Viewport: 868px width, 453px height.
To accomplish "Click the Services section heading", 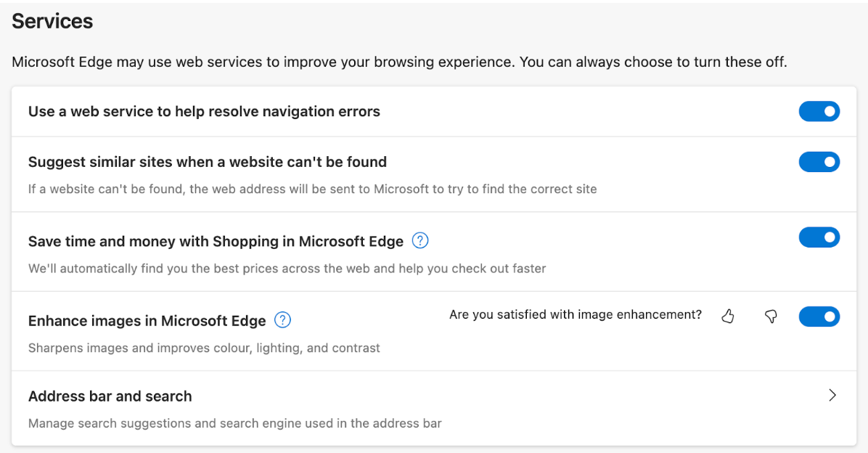I will (x=52, y=21).
